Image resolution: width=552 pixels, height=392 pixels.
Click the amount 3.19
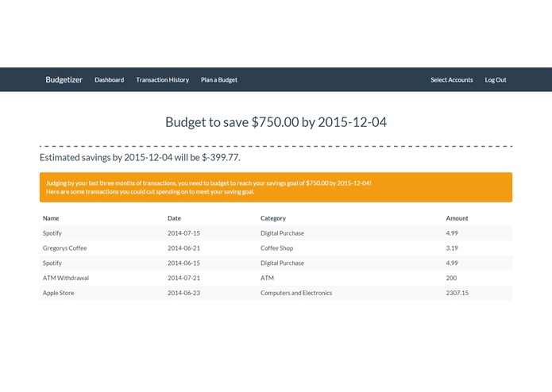pos(452,248)
